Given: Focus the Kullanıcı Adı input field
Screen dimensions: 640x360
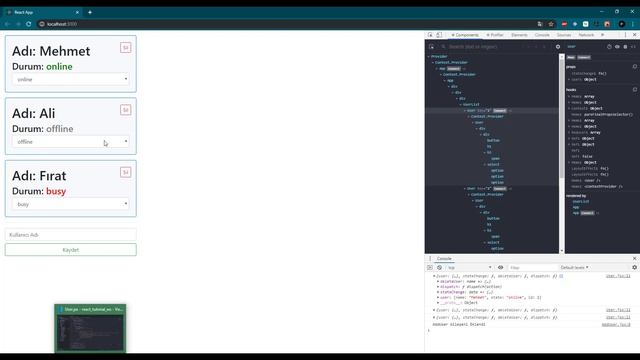Looking at the screenshot, I should 71,235.
